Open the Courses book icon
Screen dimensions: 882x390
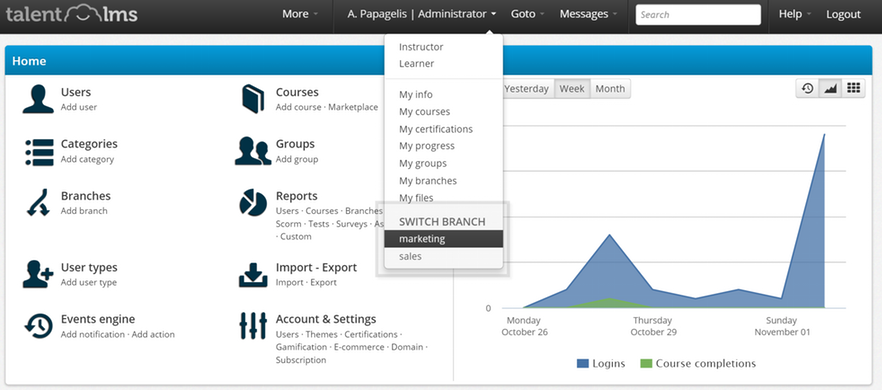tap(253, 99)
